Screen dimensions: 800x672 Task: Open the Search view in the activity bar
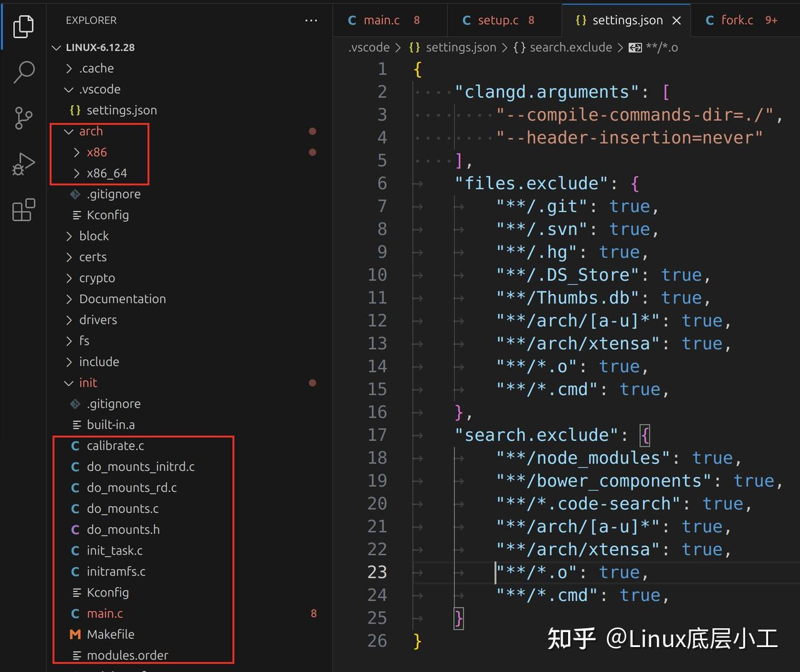coord(24,72)
